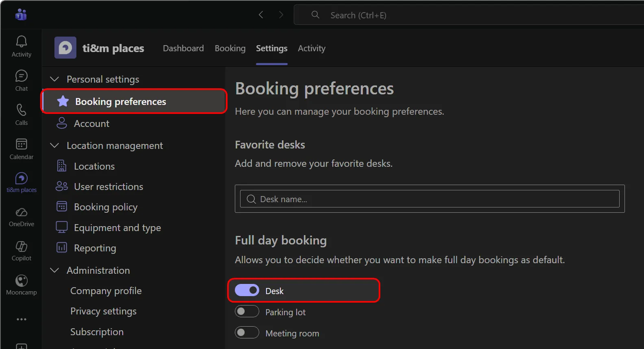Click the magnifier icon in Desk name field
Viewport: 644px width, 349px height.
[x=252, y=199]
